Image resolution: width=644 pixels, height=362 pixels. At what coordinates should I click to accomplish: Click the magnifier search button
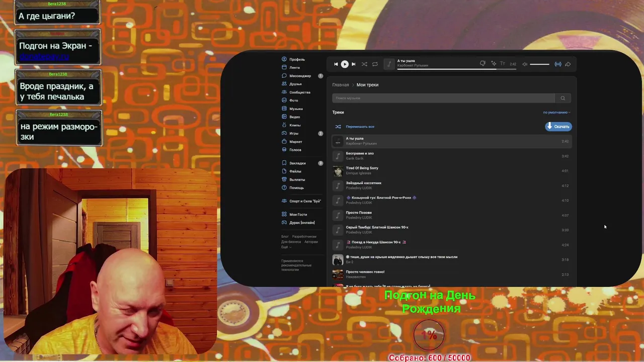562,98
